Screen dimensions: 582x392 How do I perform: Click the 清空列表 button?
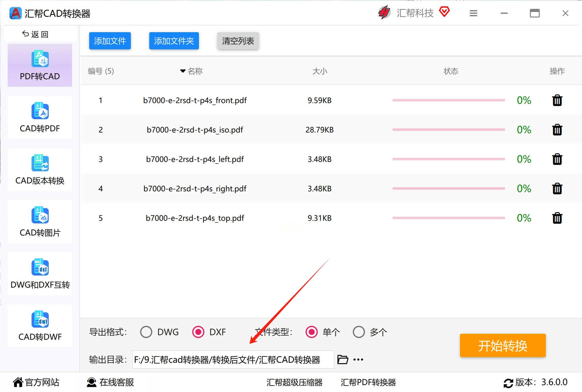[238, 41]
